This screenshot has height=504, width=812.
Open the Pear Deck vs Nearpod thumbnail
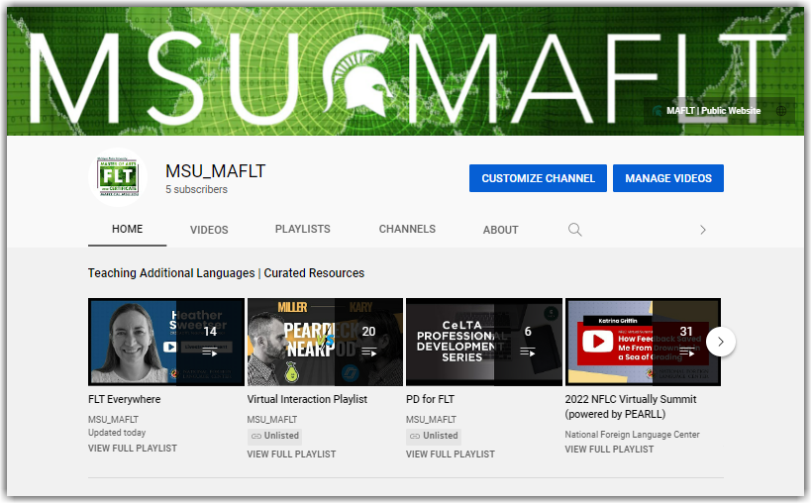pyautogui.click(x=325, y=342)
